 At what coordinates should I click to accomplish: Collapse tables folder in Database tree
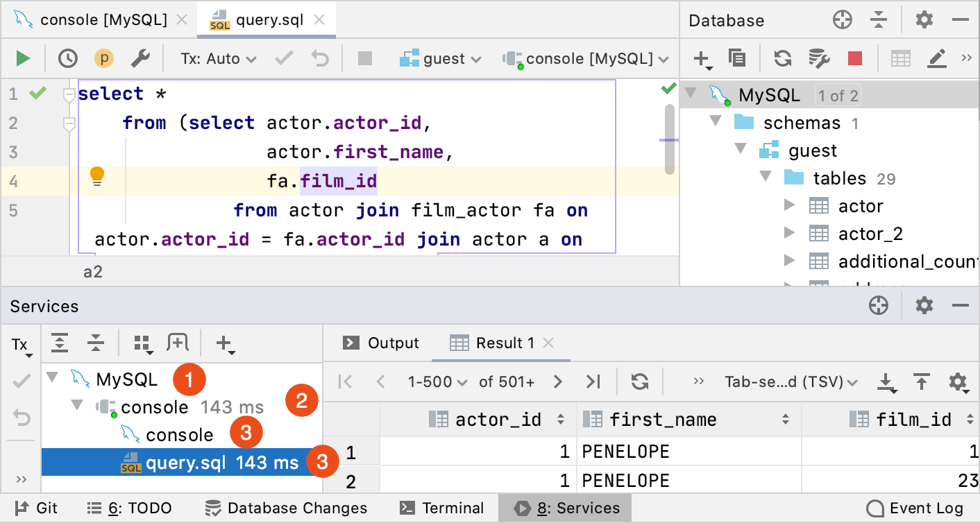click(766, 178)
